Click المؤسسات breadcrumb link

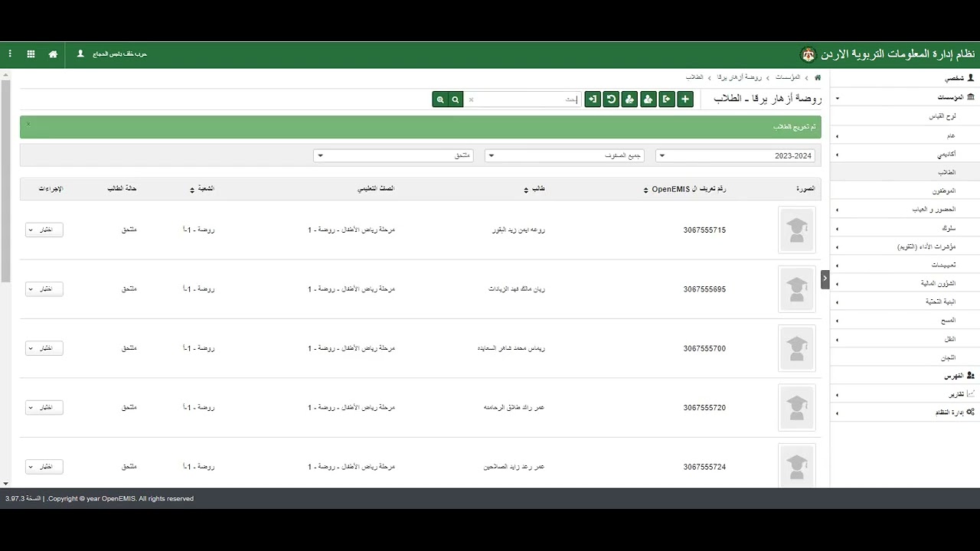click(788, 77)
